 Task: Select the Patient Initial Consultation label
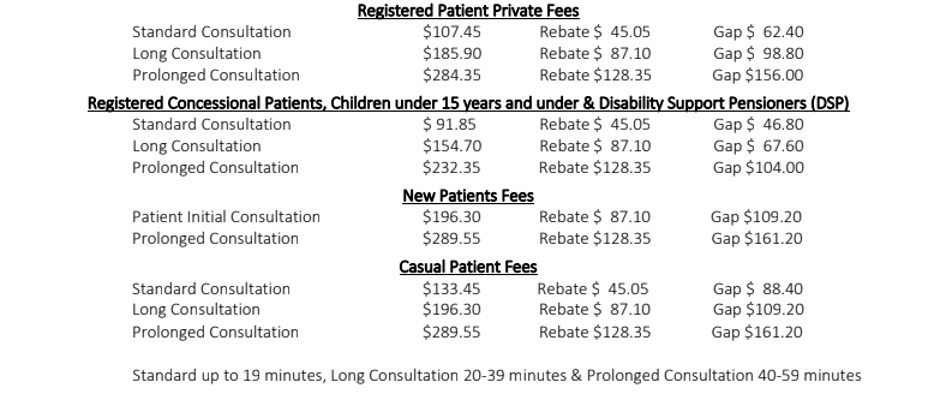pos(226,216)
